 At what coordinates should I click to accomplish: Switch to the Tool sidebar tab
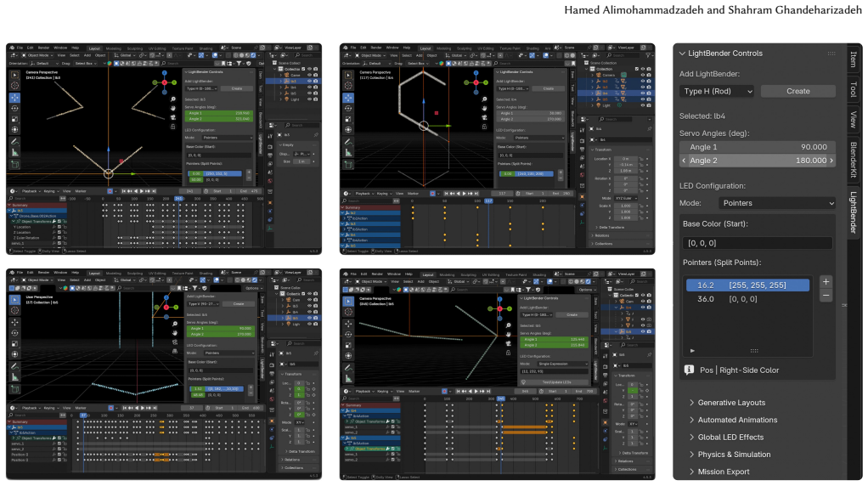853,89
